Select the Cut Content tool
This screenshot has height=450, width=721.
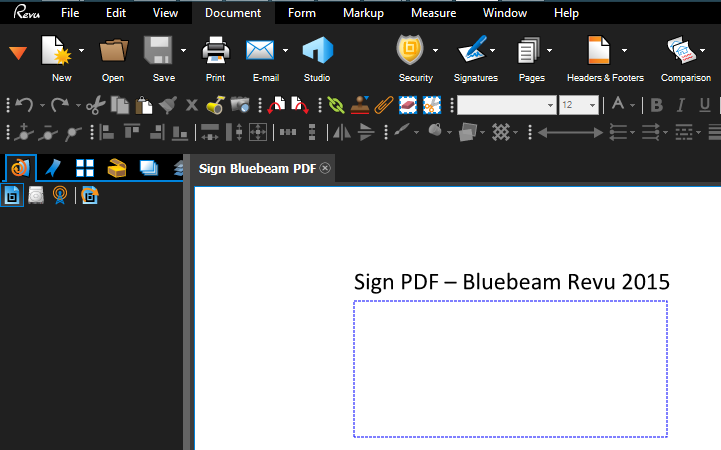432,105
